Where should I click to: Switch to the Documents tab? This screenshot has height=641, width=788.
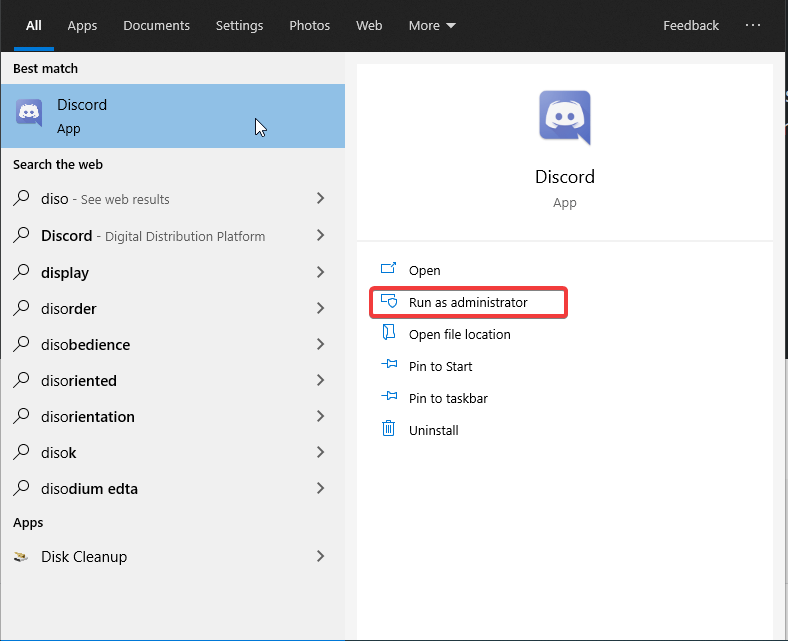[156, 26]
